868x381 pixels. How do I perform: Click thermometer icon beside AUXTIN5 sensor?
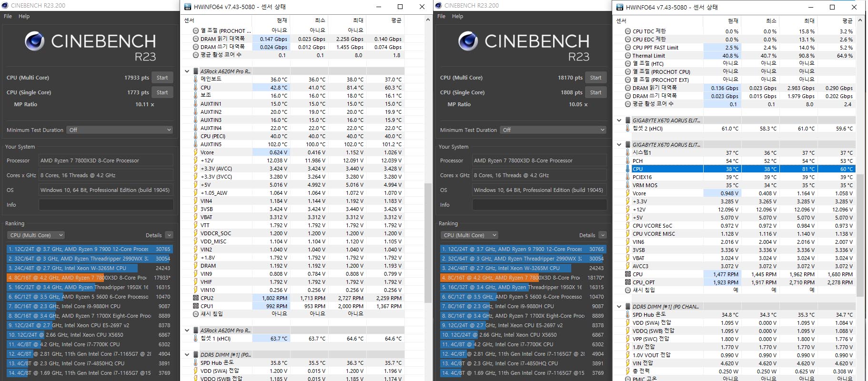196,144
